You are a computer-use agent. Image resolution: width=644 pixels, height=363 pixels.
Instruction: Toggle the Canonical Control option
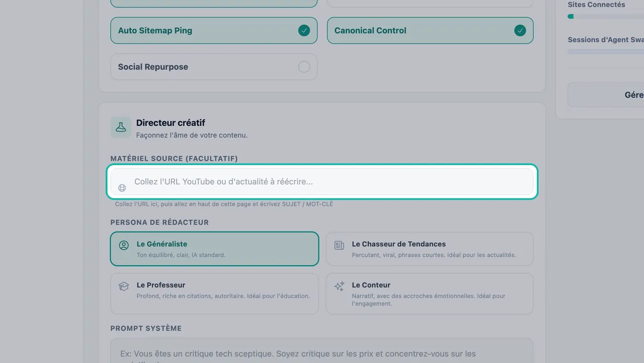pyautogui.click(x=430, y=30)
